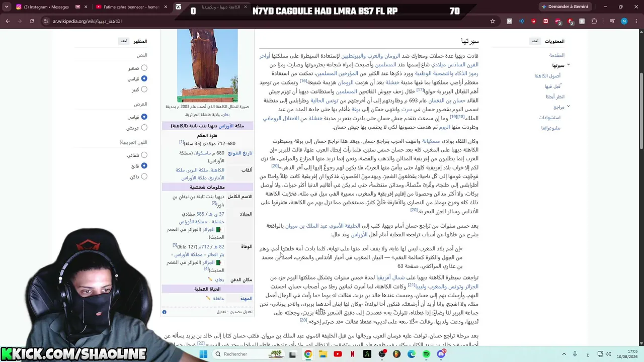Click the تعديل مصدري link under infobox
The width and height of the screenshot is (644, 362).
[242, 312]
